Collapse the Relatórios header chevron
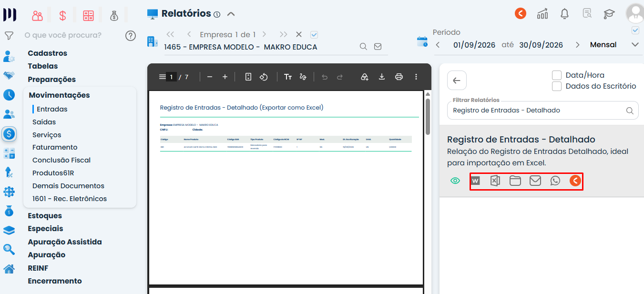This screenshot has width=644, height=294. point(231,14)
